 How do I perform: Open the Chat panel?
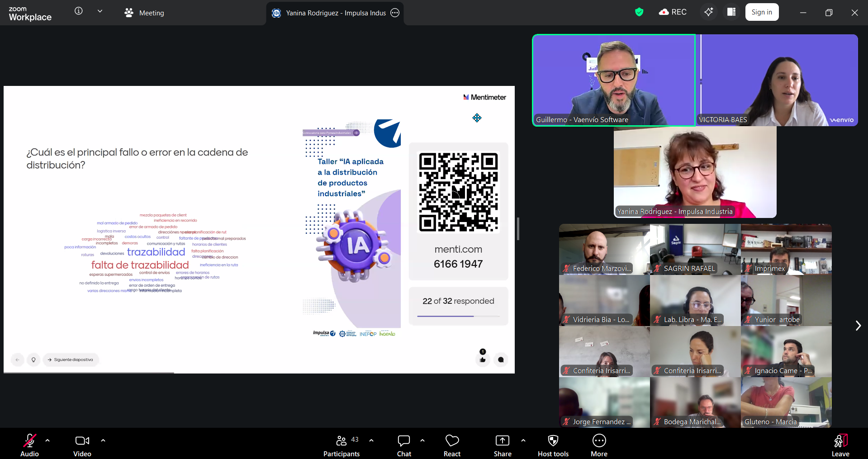[x=404, y=445]
